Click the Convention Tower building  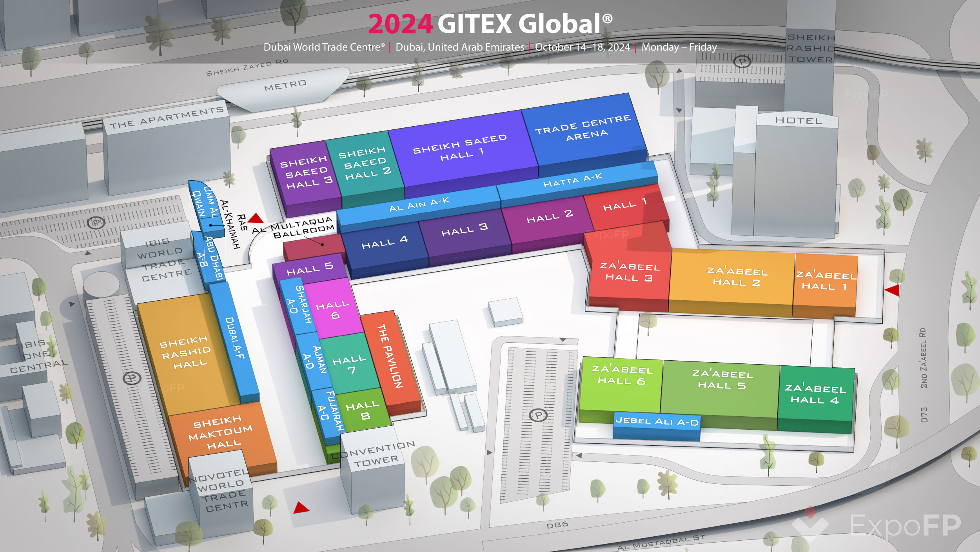coord(373,470)
